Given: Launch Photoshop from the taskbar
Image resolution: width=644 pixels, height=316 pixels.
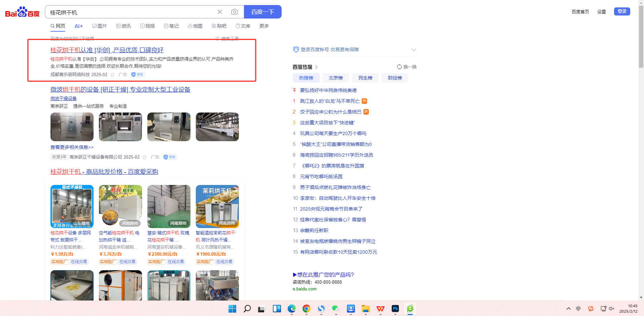Looking at the screenshot, I should 395,309.
